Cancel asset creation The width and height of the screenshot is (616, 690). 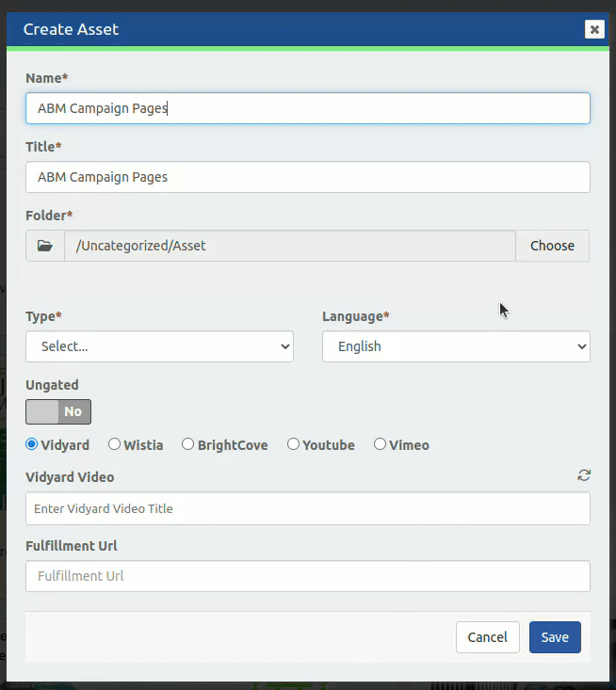(x=487, y=637)
